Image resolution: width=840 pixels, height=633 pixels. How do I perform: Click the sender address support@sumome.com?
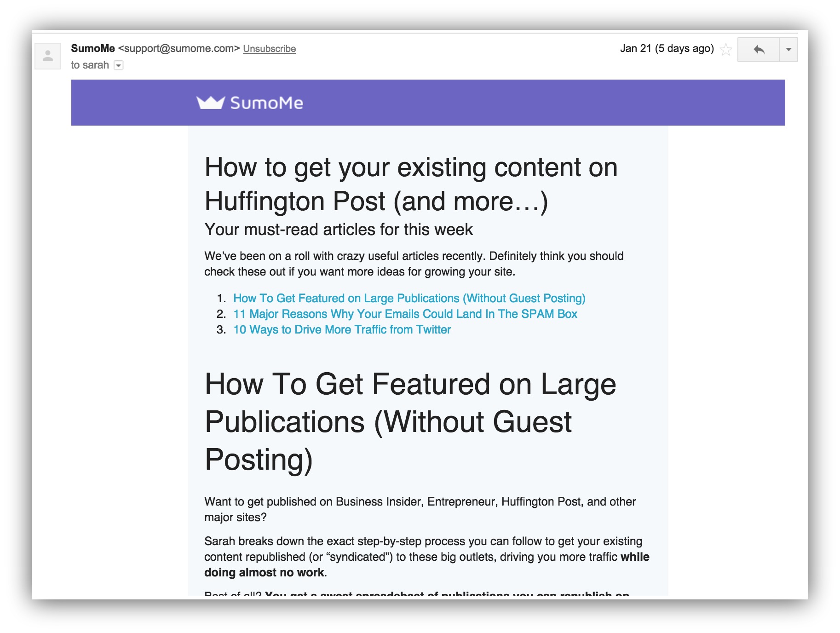[x=179, y=49]
